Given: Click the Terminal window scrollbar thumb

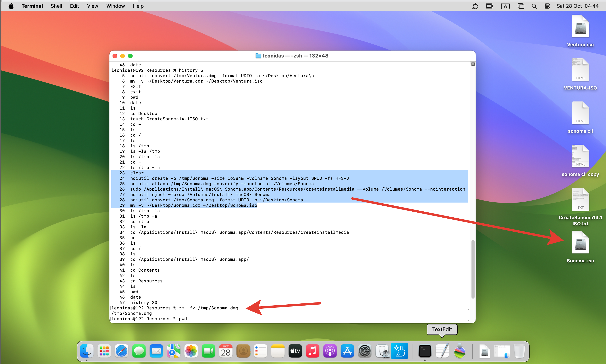Looking at the screenshot, I should coord(473,269).
